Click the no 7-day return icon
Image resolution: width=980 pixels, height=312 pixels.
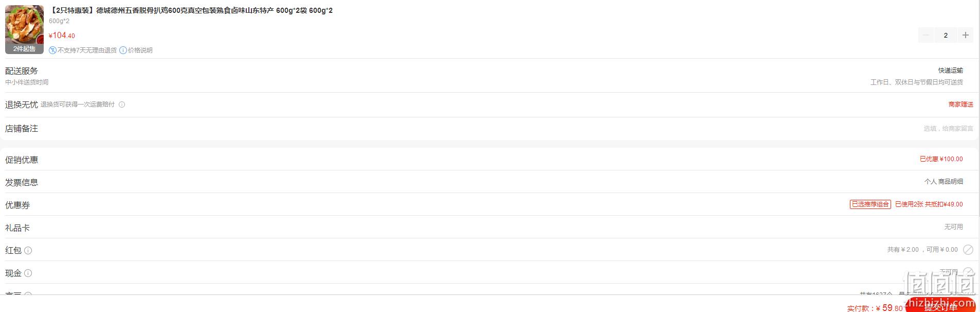[52, 50]
